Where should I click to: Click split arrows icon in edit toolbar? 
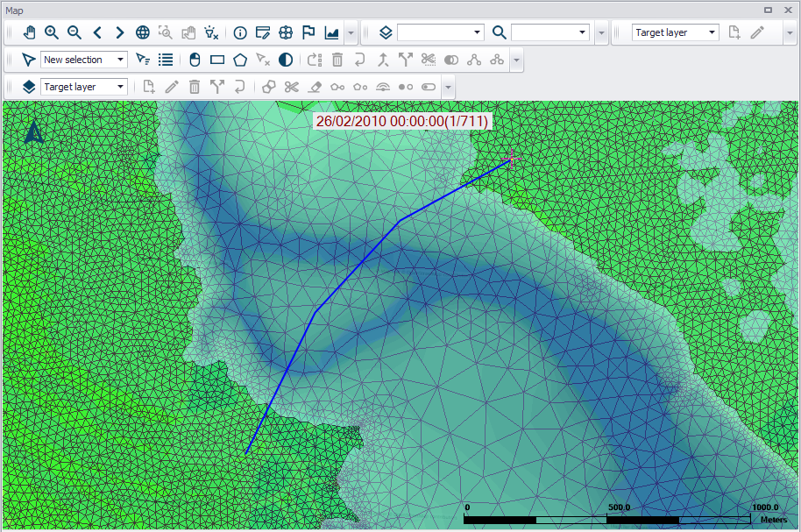(217, 87)
